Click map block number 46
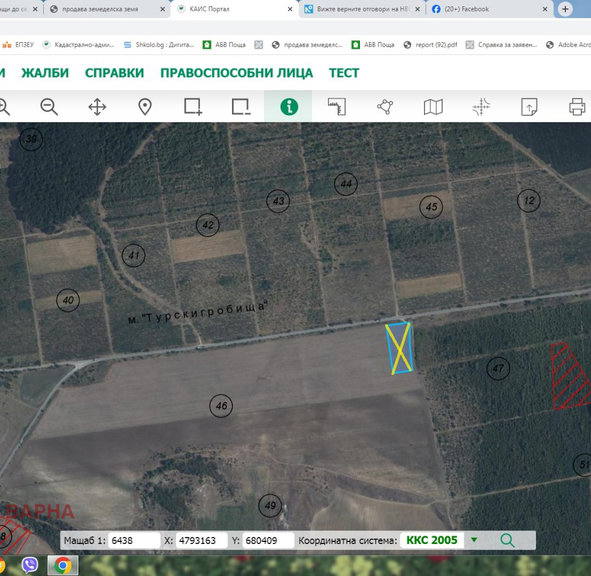The height and width of the screenshot is (576, 591). tap(221, 406)
